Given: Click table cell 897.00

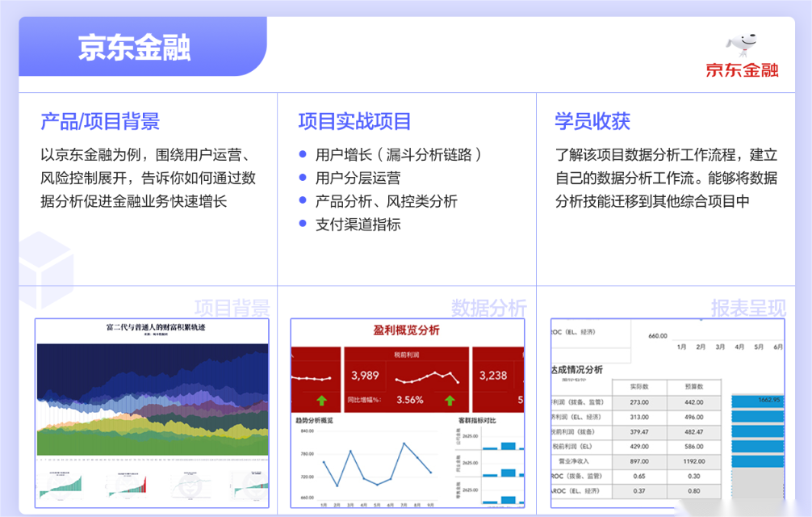Looking at the screenshot, I should pyautogui.click(x=639, y=461).
